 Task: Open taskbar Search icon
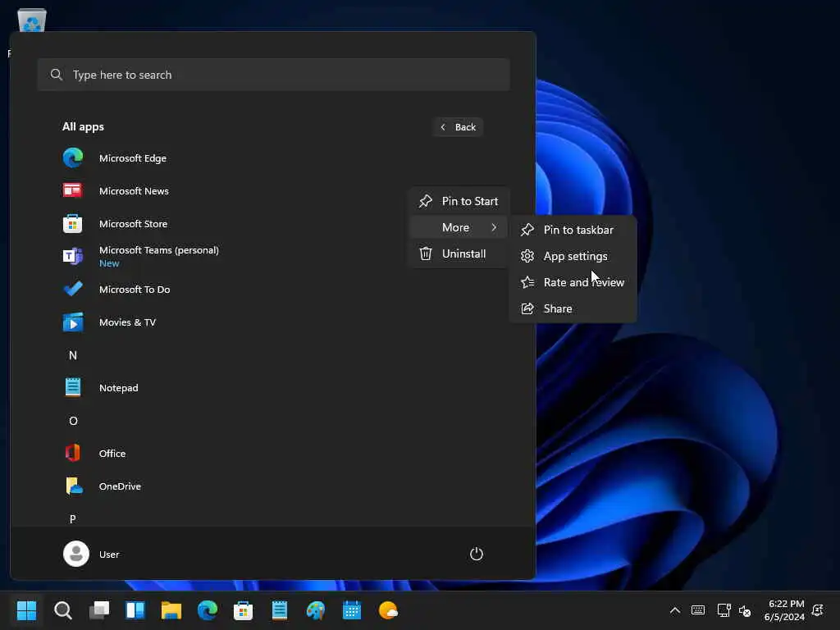tap(62, 610)
